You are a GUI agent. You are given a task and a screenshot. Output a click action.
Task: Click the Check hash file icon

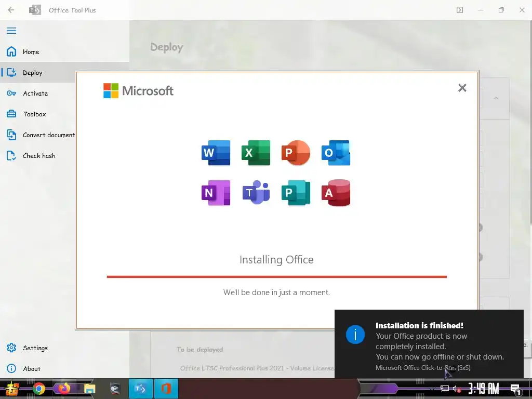11,155
